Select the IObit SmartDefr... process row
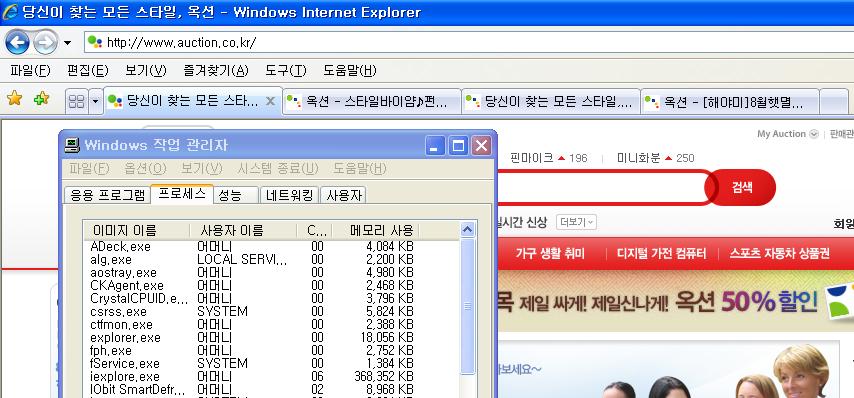Screen dimensions: 854x398 tap(271, 390)
